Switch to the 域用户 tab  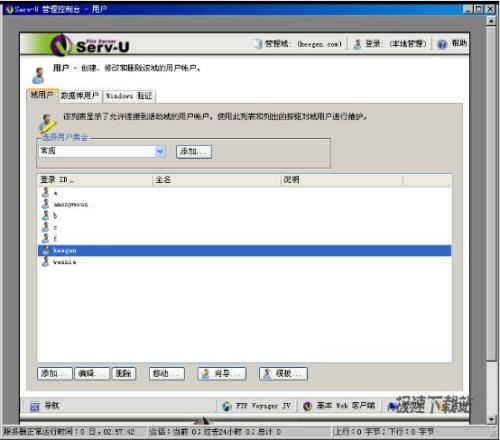pos(42,95)
